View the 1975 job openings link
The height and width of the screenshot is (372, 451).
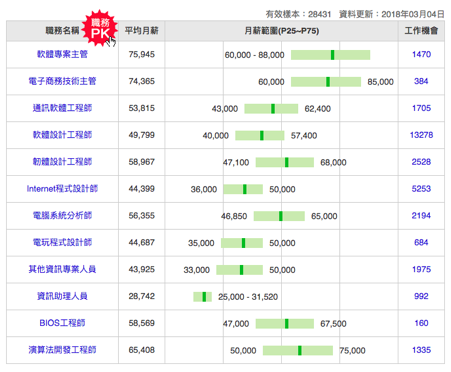(421, 269)
